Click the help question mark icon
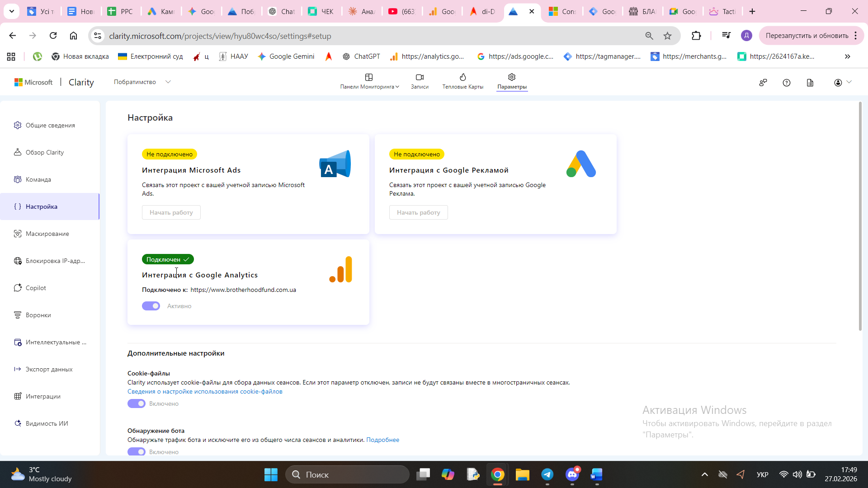This screenshot has width=868, height=488. click(x=787, y=83)
